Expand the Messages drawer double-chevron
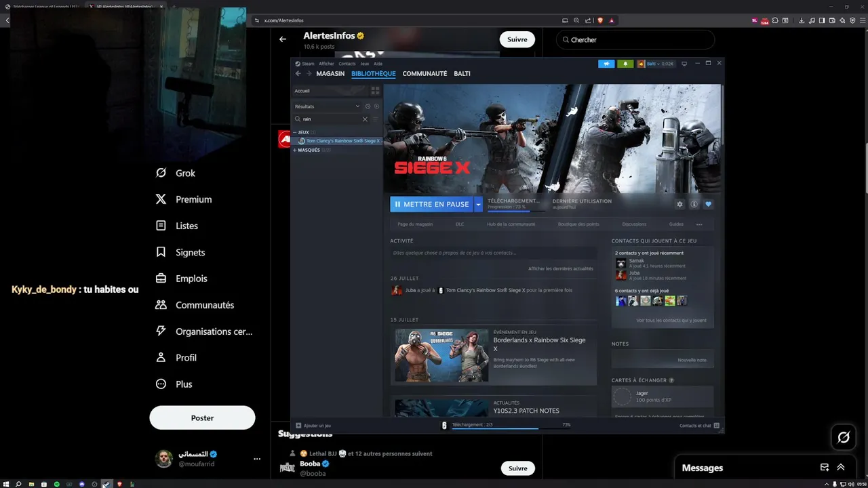The width and height of the screenshot is (868, 488). point(841,468)
